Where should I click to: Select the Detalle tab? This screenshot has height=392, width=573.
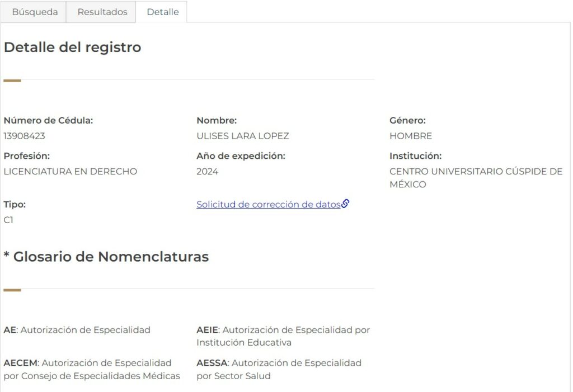163,12
